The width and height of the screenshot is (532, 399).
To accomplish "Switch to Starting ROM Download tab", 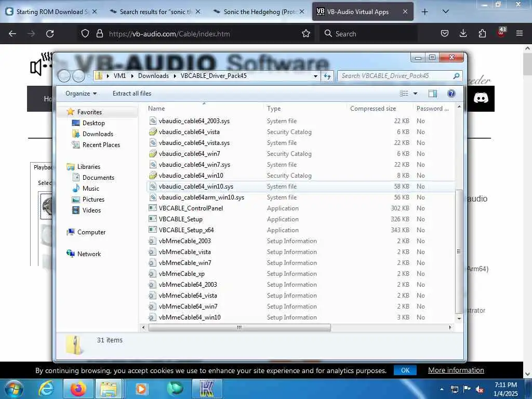I will (51, 11).
